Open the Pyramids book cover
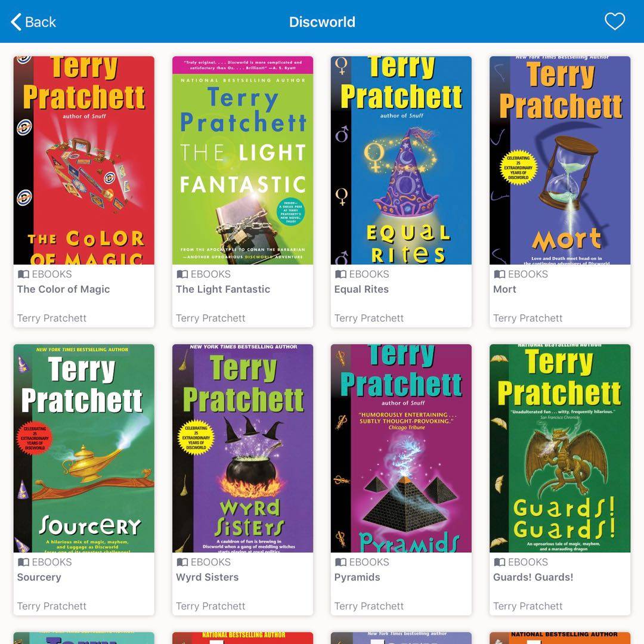Screen dimensions: 644x644 (x=401, y=448)
